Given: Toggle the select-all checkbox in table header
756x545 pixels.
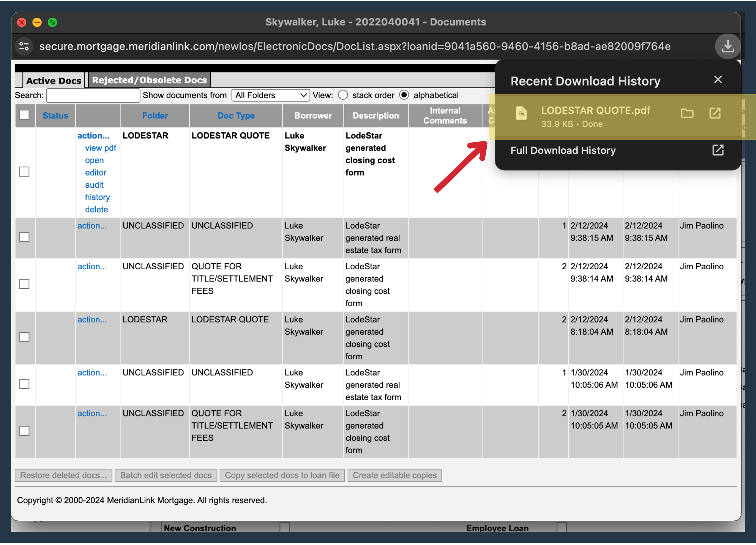Looking at the screenshot, I should (x=24, y=115).
